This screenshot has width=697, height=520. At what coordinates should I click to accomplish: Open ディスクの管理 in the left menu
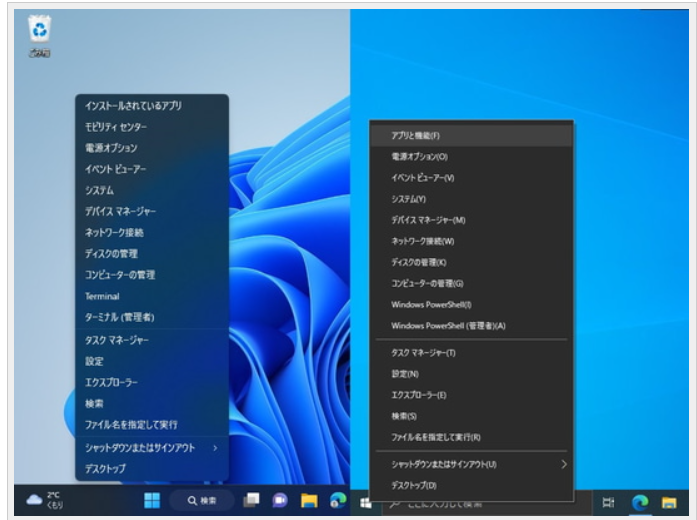152,254
